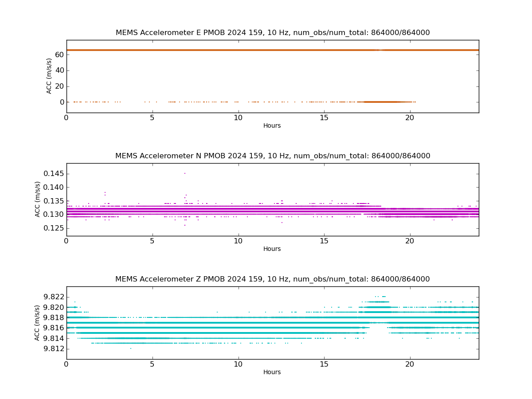Click the MEMS Accelerometer Z plot title
Viewport: 532px width, 399px height.
click(x=273, y=279)
